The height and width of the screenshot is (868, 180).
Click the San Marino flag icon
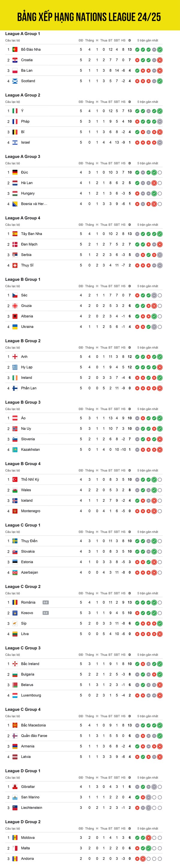[x=15, y=797]
